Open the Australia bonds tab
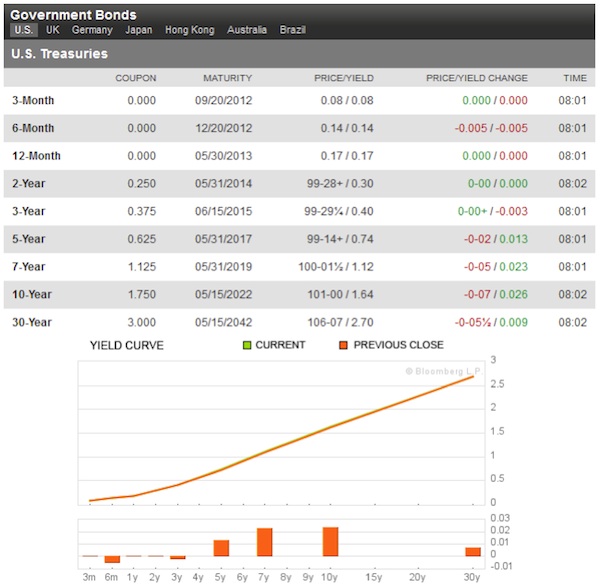The width and height of the screenshot is (600, 588). tap(247, 30)
